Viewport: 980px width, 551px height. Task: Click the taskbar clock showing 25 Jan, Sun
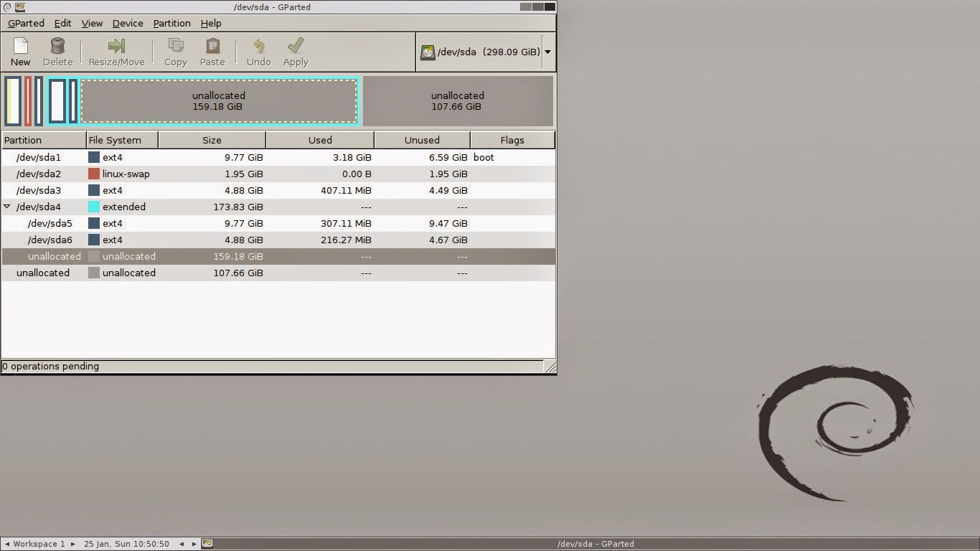click(127, 544)
